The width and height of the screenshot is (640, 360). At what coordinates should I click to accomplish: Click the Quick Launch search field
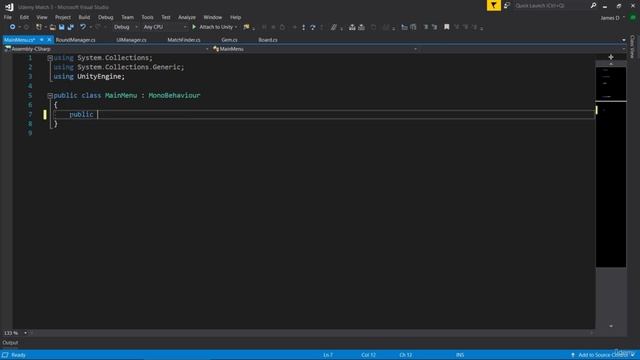coord(551,6)
